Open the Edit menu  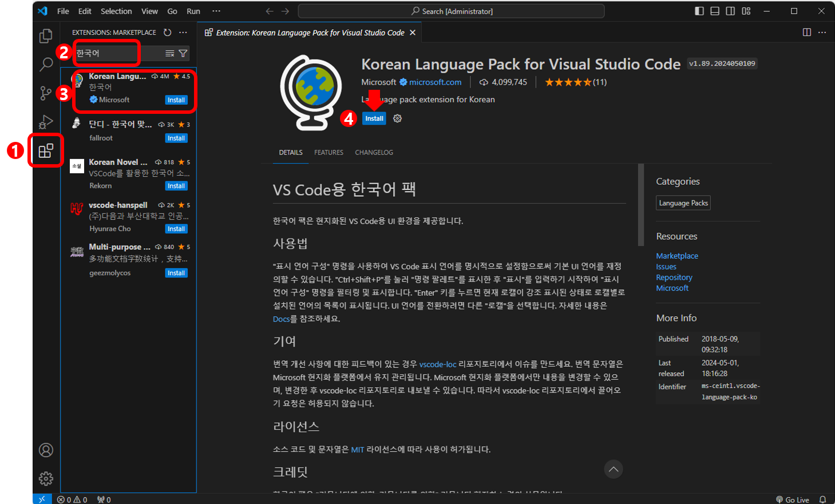pyautogui.click(x=85, y=11)
